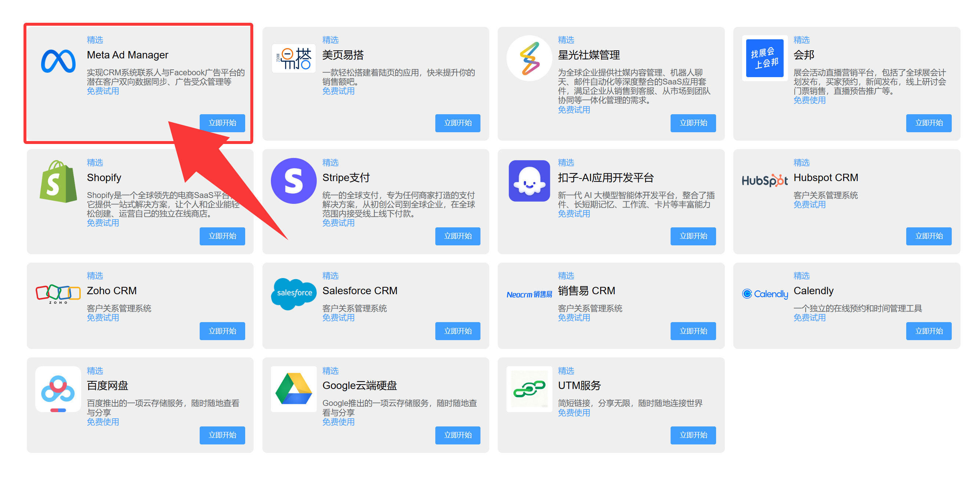Screen dimensions: 980x501
Task: Click the UTM服务 green chain-link logo
Action: (x=529, y=389)
